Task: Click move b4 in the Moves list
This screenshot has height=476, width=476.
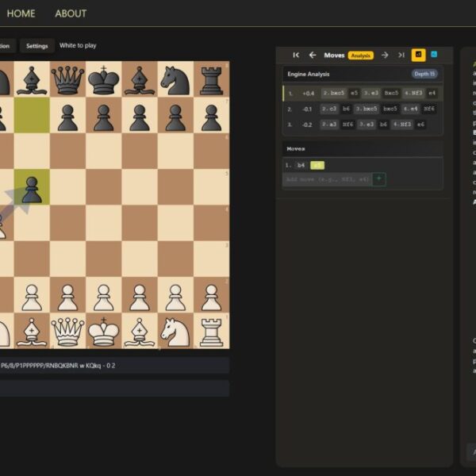Action: coord(301,165)
